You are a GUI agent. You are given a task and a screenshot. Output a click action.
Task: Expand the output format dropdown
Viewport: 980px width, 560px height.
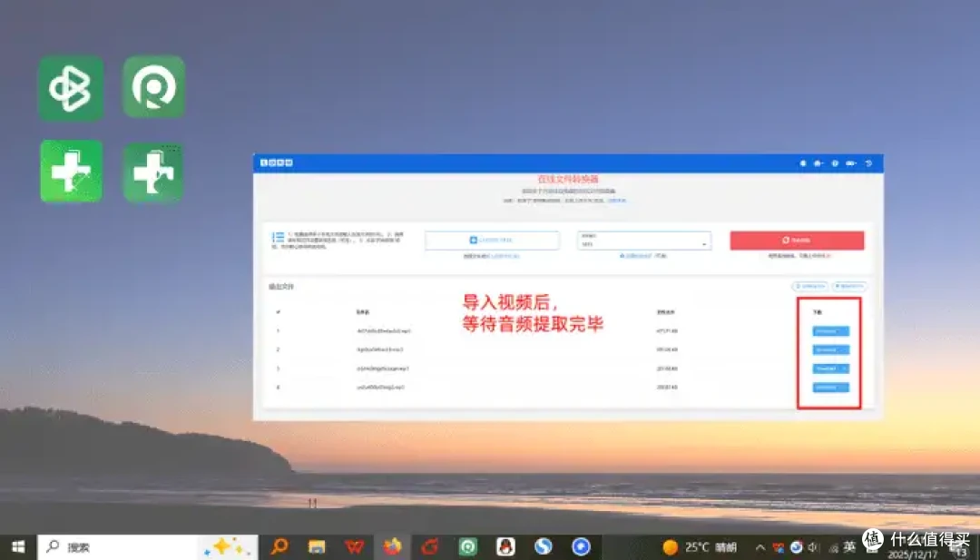[x=644, y=240]
